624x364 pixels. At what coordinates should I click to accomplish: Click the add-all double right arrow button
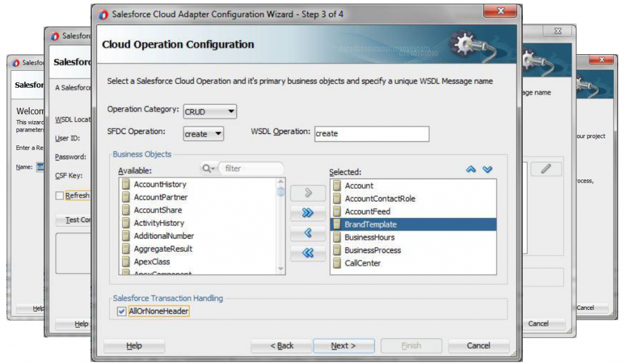click(x=308, y=213)
